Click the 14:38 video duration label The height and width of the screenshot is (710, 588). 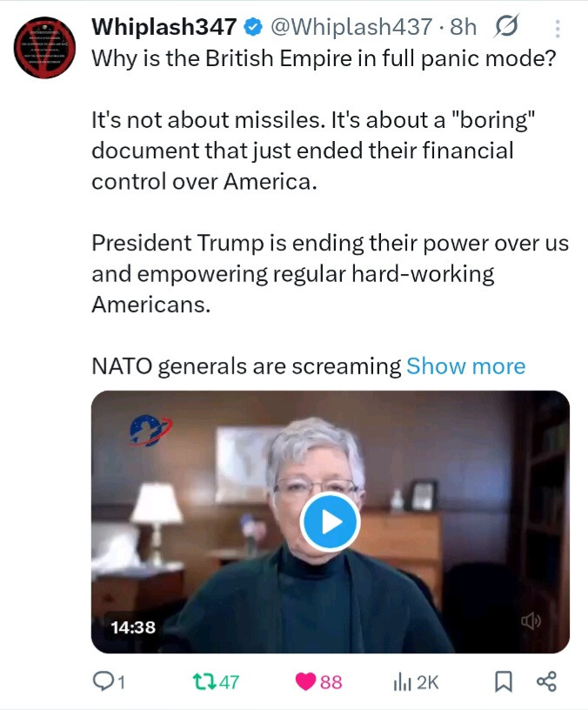(133, 626)
